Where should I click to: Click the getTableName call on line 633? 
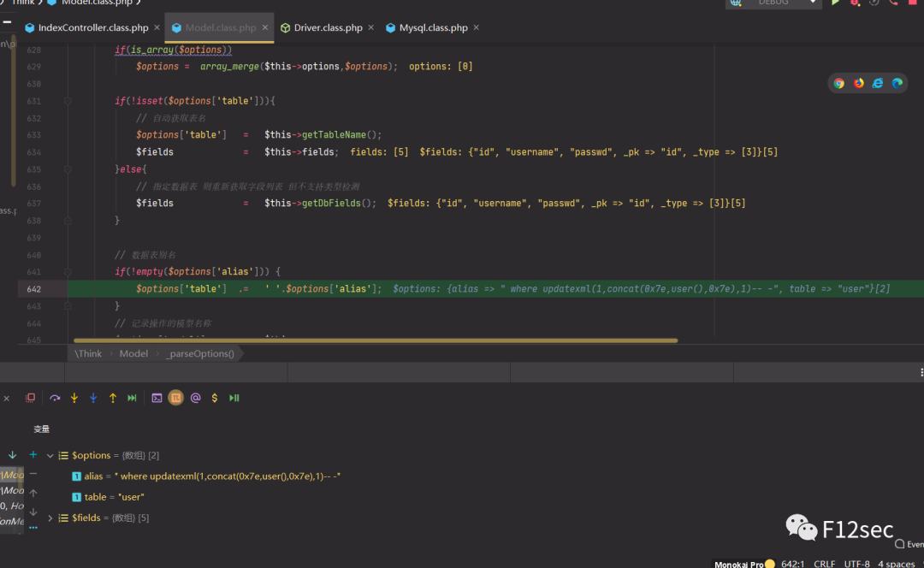pyautogui.click(x=335, y=135)
